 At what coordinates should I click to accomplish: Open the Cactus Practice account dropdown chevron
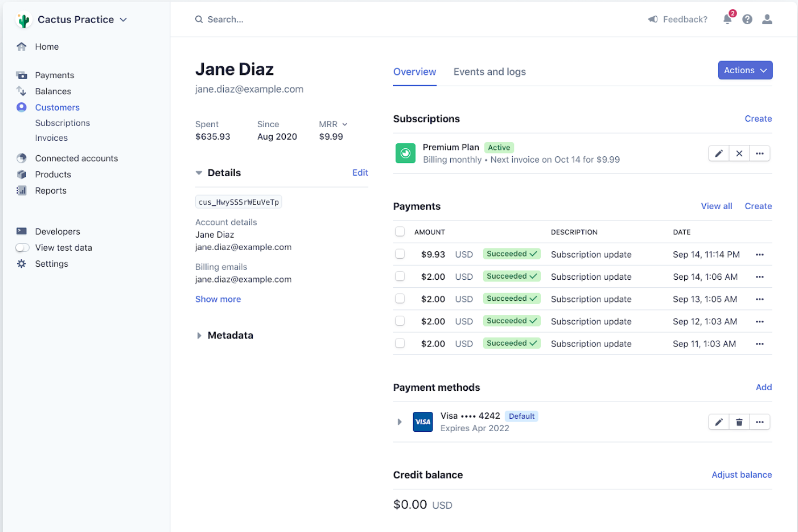123,20
